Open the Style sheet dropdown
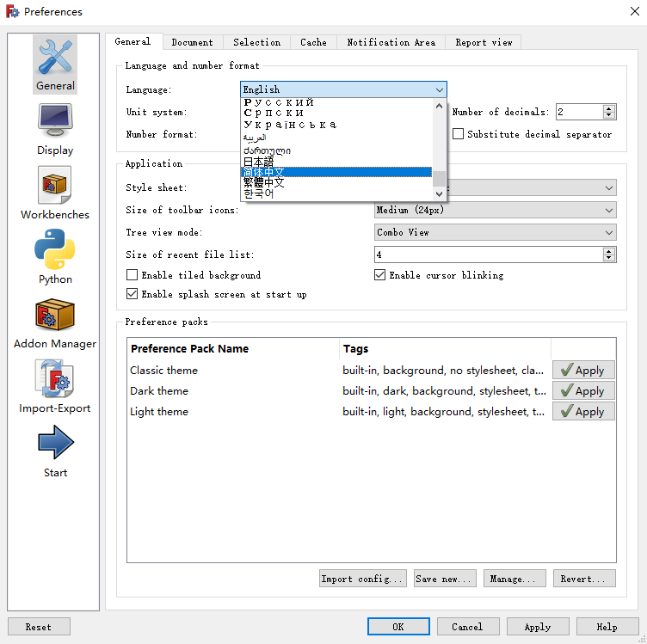The image size is (647, 644). pos(609,188)
